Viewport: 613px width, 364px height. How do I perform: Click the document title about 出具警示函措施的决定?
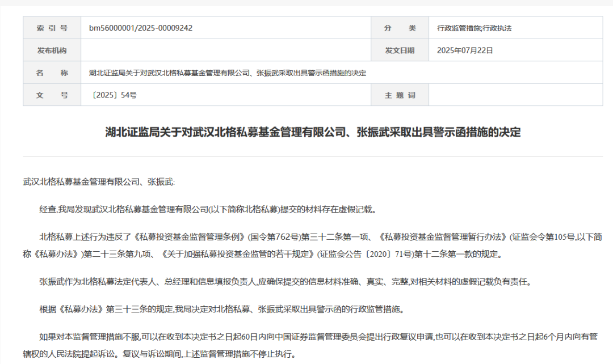[x=306, y=134]
